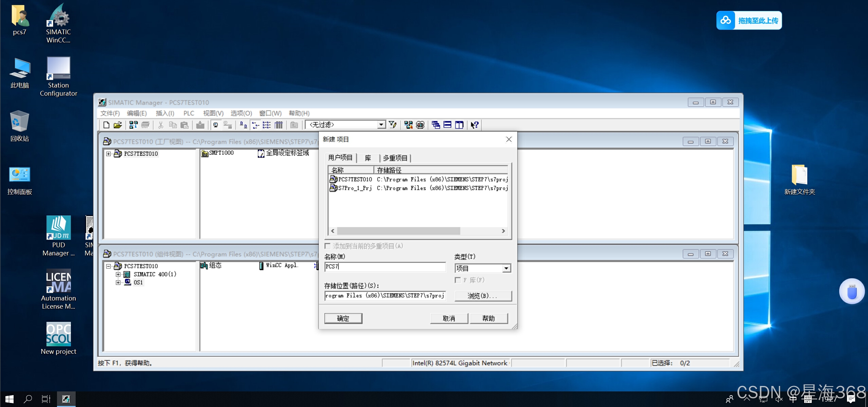
Task: Click the project list horizontal scrollbar
Action: click(x=398, y=231)
